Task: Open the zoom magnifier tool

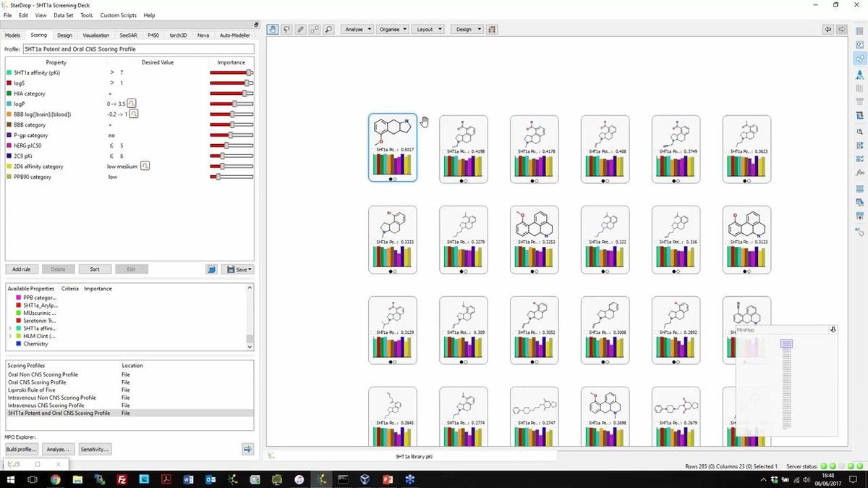Action: 328,29
